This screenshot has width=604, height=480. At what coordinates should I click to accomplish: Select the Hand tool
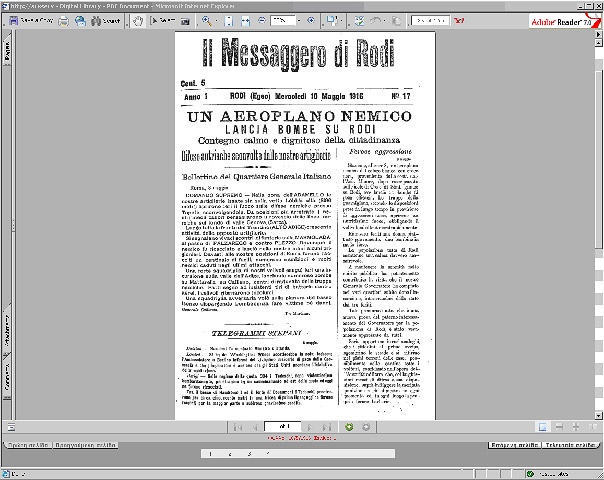click(x=139, y=20)
